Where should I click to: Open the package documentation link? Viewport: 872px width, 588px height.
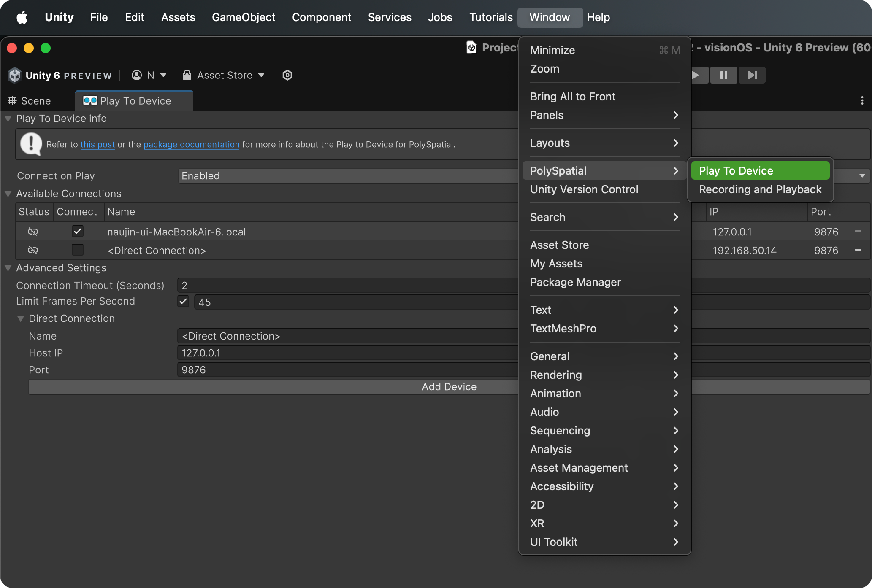191,144
